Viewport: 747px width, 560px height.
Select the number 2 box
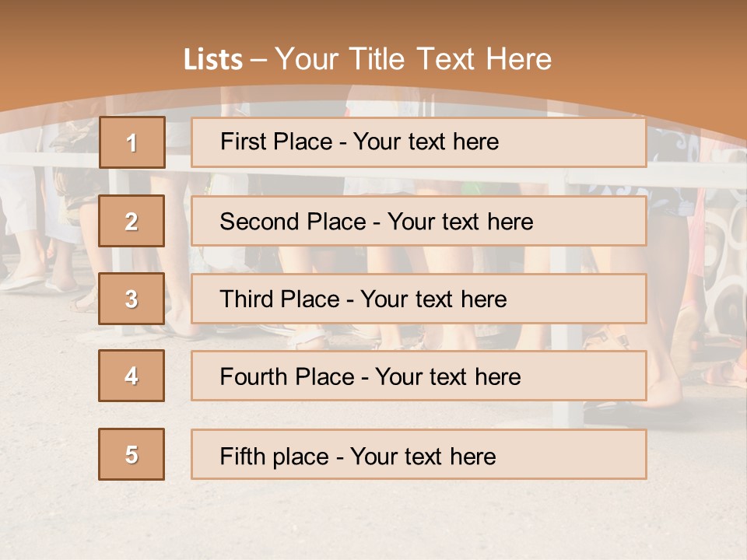pyautogui.click(x=132, y=221)
